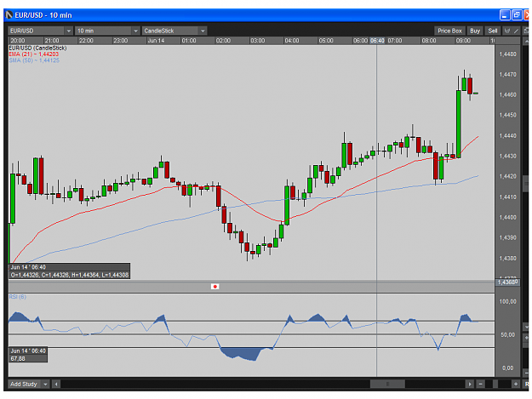Select the pitchfork drawing tool icon

(507, 31)
